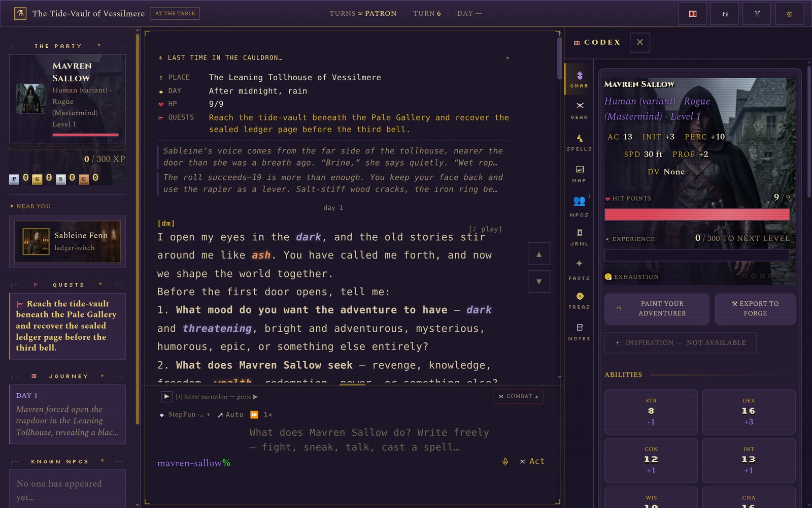Click the 'threatening' highlighted keyword
The height and width of the screenshot is (508, 812).
[217, 329]
